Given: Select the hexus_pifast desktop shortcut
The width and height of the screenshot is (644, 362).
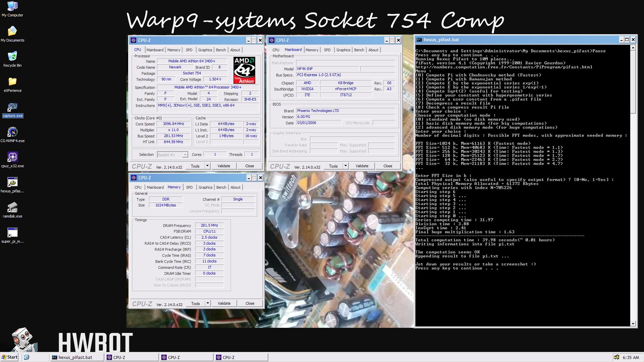Looking at the screenshot, I should (12, 185).
